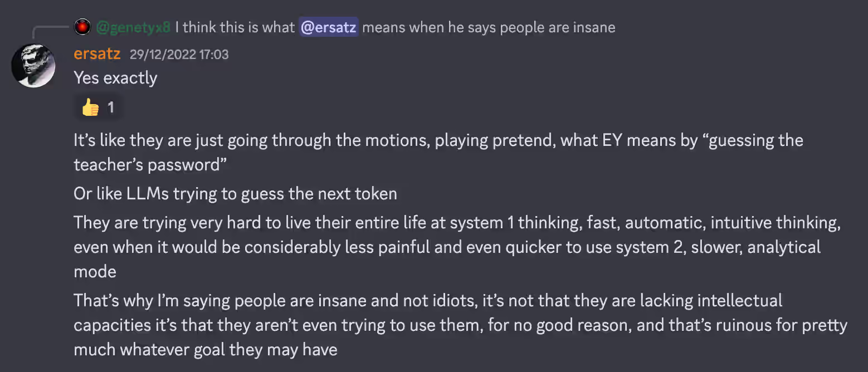Select the 'Or like LLMs' message line
868x372 pixels.
(x=235, y=194)
